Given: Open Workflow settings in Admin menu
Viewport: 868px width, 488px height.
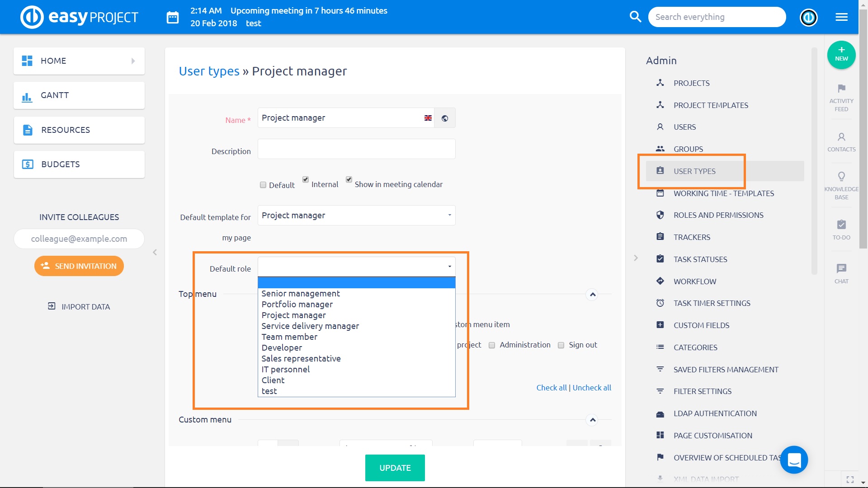Looking at the screenshot, I should click(695, 281).
